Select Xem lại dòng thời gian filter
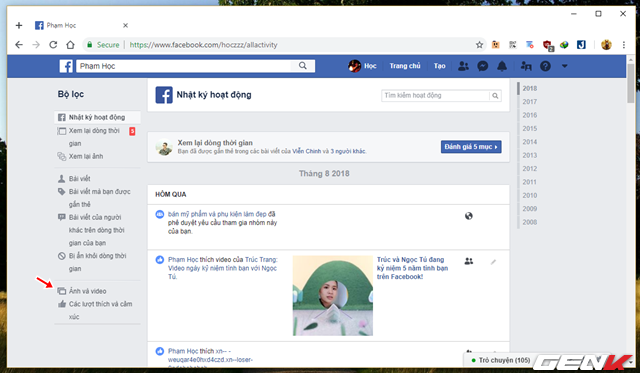Viewport: 640px width, 373px height. [97, 137]
